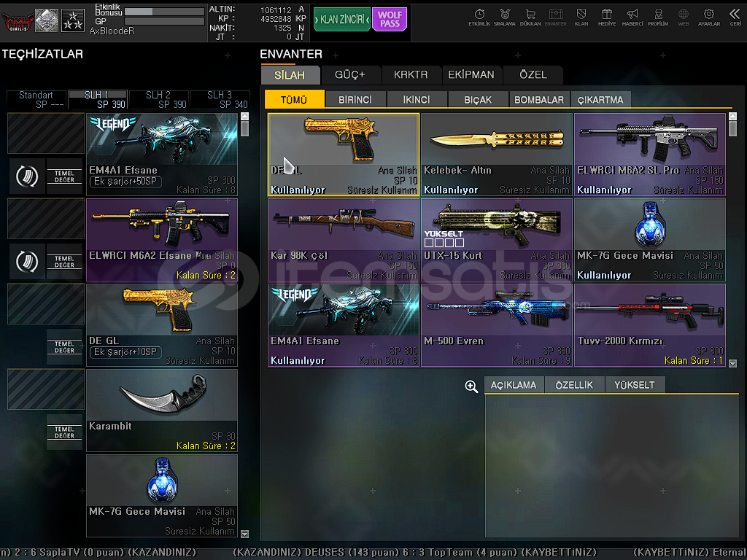Go back with the Geri arrow icon
The width and height of the screenshot is (747, 560).
735,17
